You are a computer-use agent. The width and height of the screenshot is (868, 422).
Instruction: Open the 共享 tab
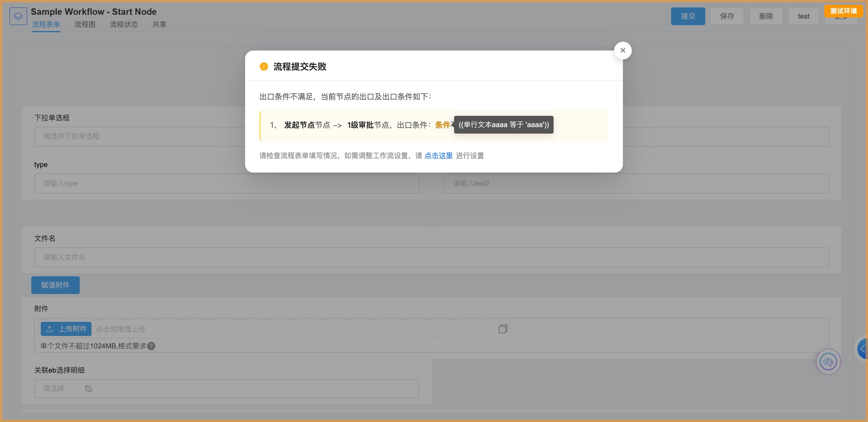click(159, 24)
